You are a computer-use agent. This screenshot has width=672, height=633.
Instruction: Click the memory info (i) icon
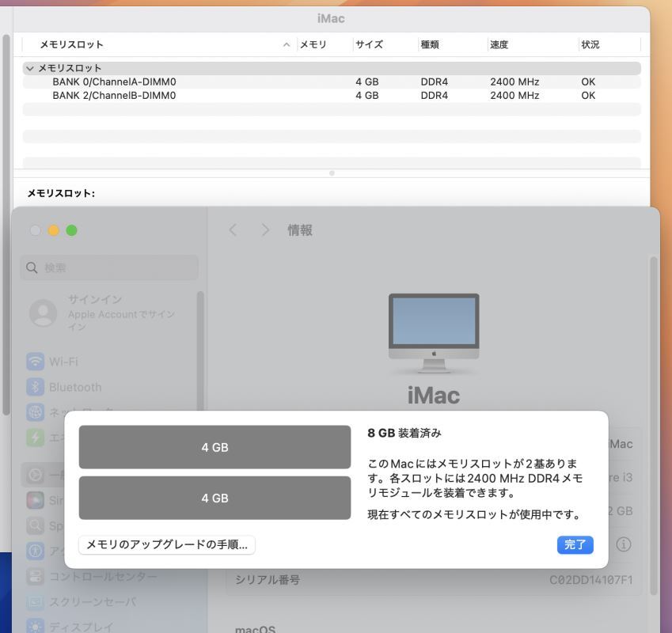pyautogui.click(x=624, y=544)
